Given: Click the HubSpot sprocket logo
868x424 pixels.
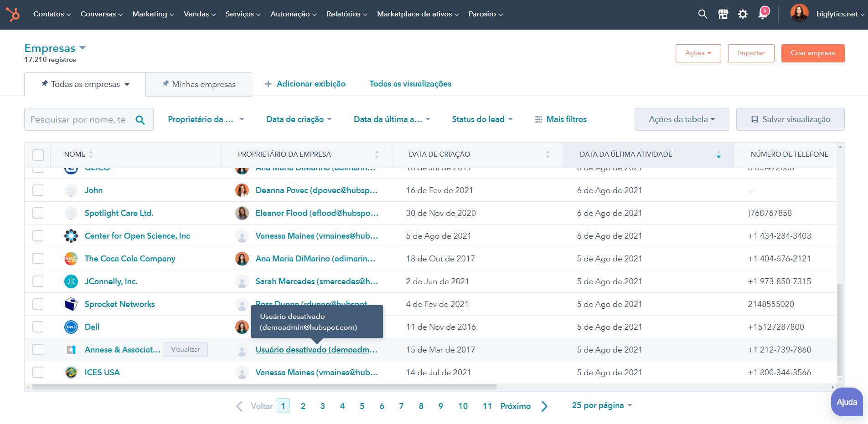Looking at the screenshot, I should pyautogui.click(x=13, y=14).
